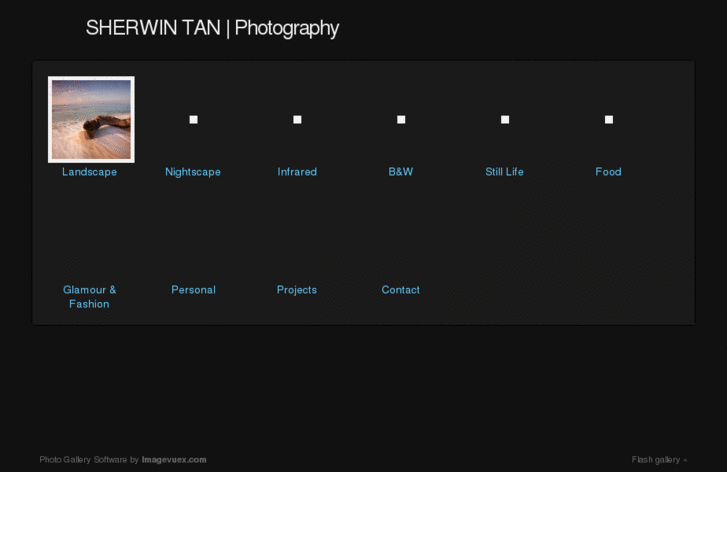Switch to Flash gallery link in footer

[659, 460]
